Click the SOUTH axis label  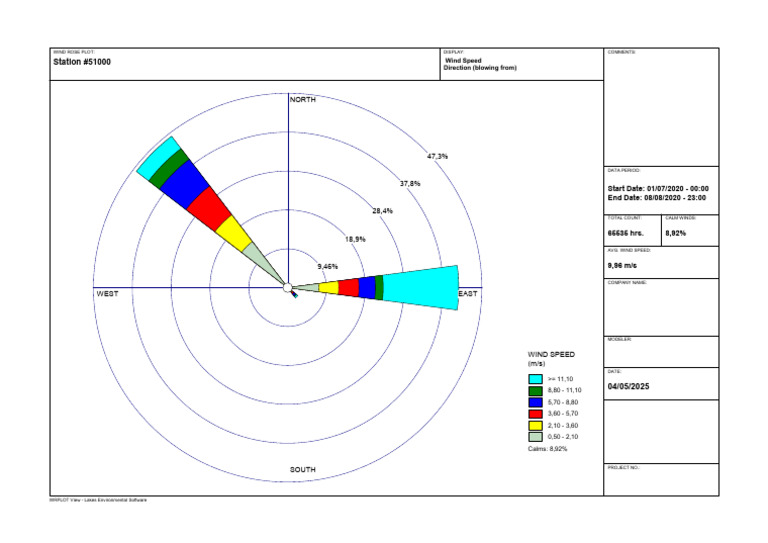pos(303,470)
